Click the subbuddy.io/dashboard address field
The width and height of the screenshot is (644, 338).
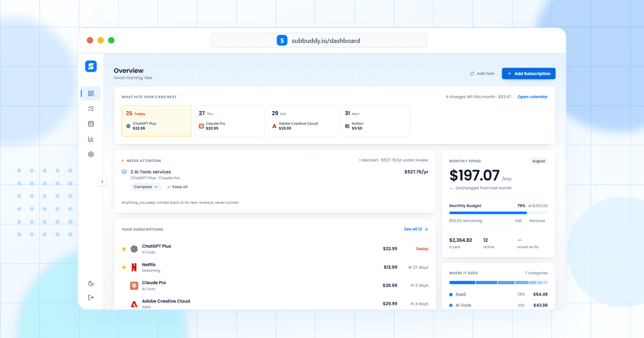click(319, 40)
